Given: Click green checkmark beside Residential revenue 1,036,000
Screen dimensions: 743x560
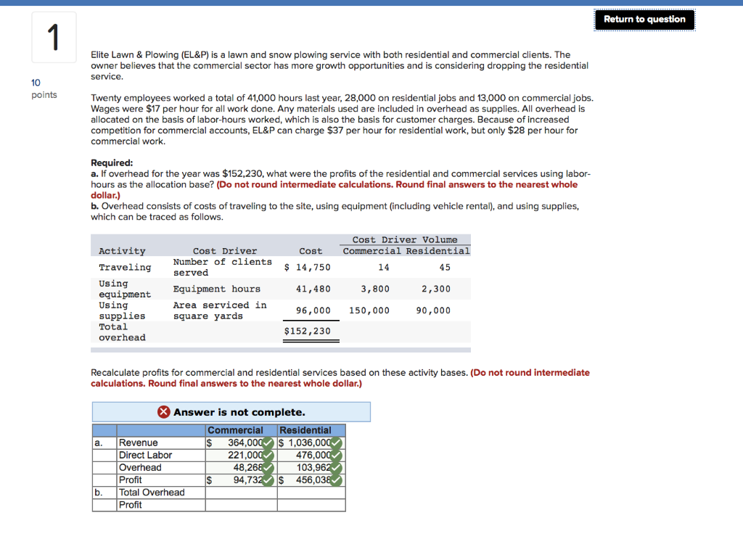Looking at the screenshot, I should 336,443.
